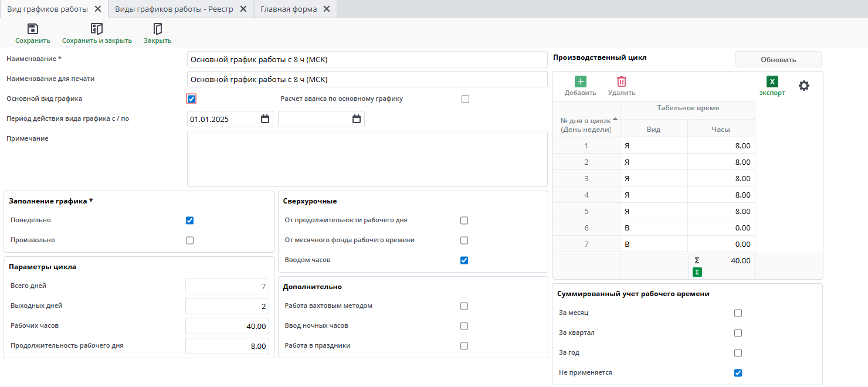Open the grid settings gear icon
Viewport: 868px width, 387px height.
[804, 86]
